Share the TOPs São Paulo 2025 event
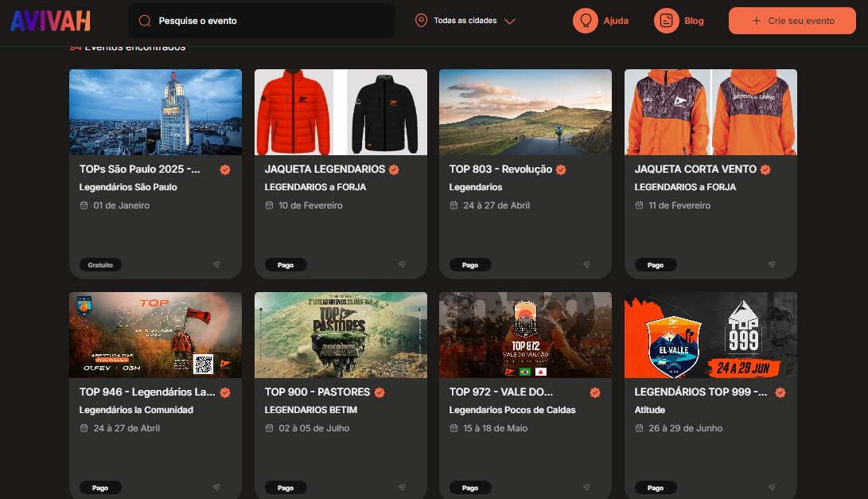The width and height of the screenshot is (868, 499). (x=216, y=265)
